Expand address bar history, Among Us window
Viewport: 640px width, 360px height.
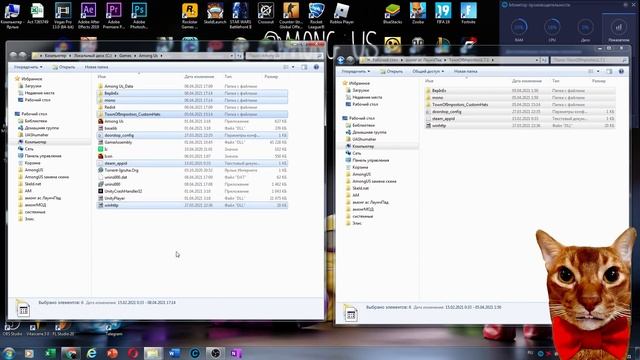click(x=231, y=56)
